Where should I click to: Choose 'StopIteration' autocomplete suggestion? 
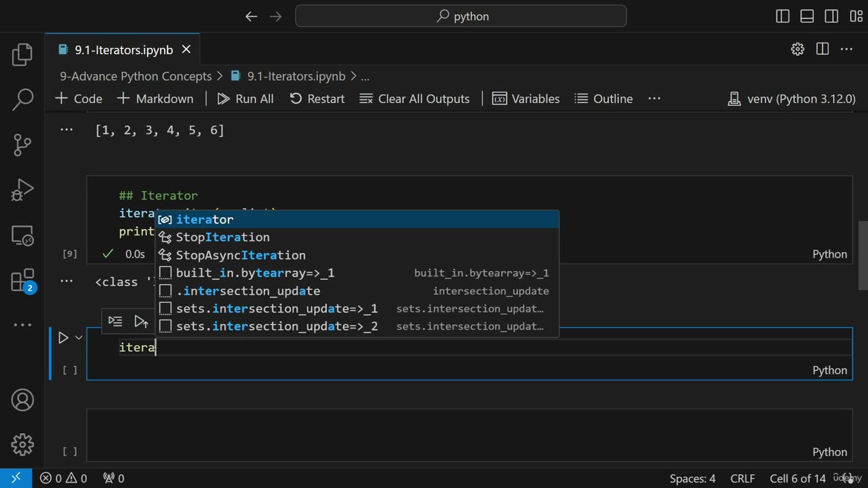[x=357, y=237]
